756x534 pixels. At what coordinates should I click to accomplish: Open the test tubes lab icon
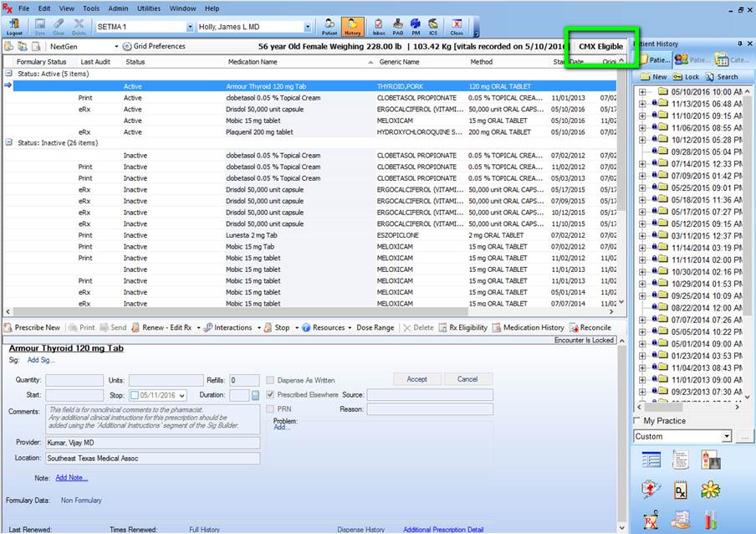(x=711, y=520)
